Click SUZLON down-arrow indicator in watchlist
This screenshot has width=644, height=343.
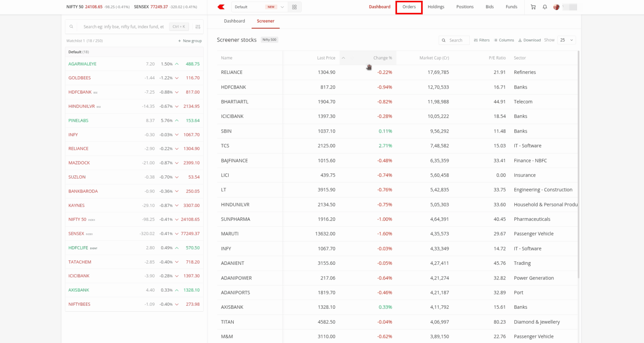pyautogui.click(x=177, y=177)
